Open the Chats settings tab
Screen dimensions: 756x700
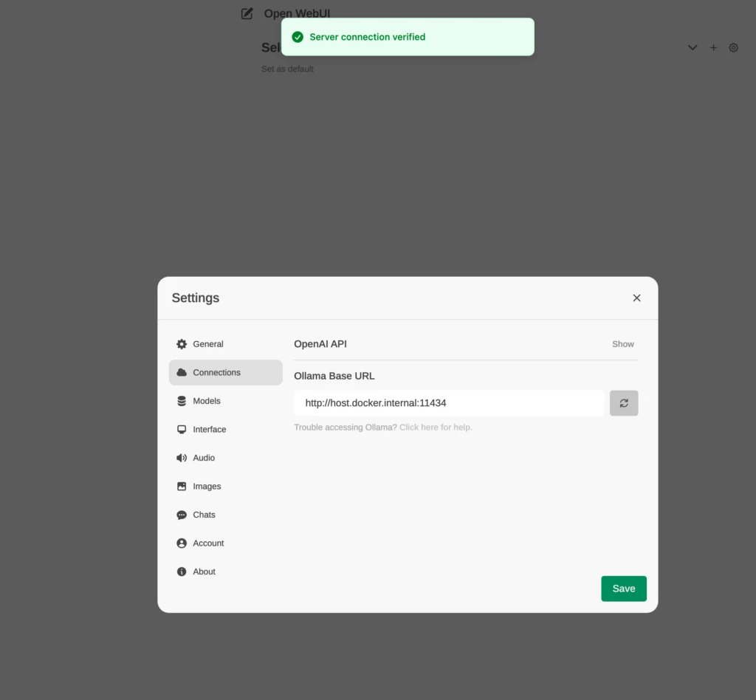coord(225,515)
